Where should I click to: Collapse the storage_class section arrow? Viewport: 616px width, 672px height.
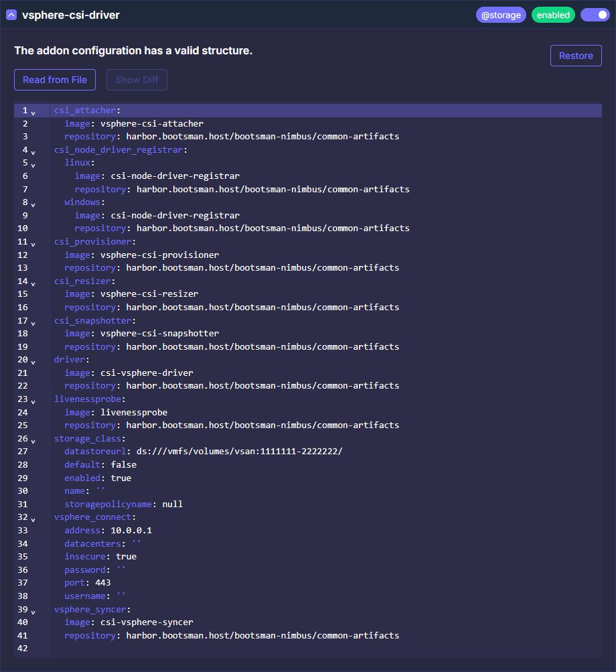33,440
